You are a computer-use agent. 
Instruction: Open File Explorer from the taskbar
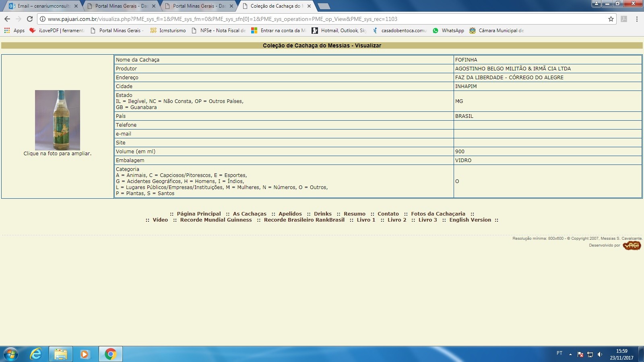click(61, 354)
